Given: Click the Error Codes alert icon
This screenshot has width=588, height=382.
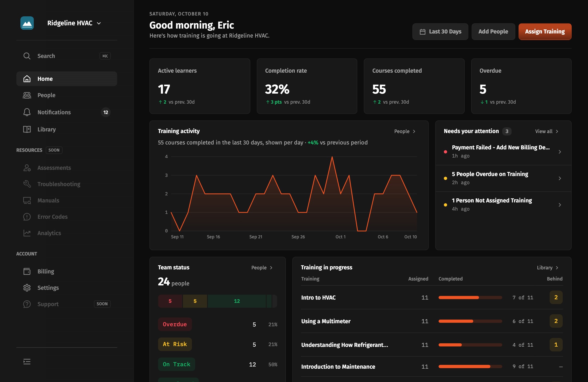Looking at the screenshot, I should 27,217.
